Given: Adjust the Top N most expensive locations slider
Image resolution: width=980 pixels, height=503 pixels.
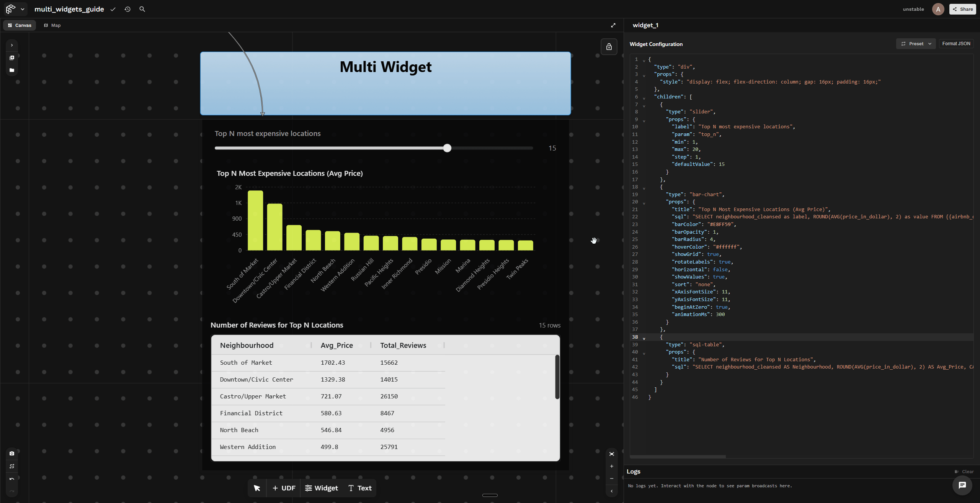Looking at the screenshot, I should pos(447,148).
